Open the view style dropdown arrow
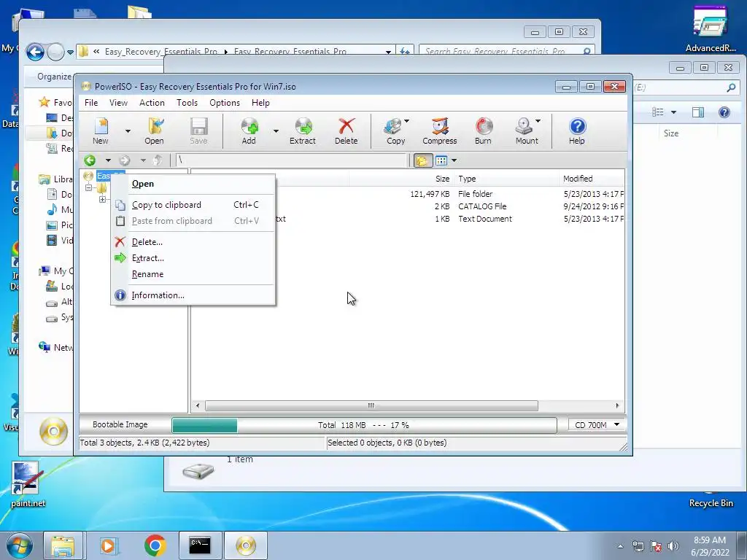Screen dimensions: 747x560 click(x=454, y=160)
